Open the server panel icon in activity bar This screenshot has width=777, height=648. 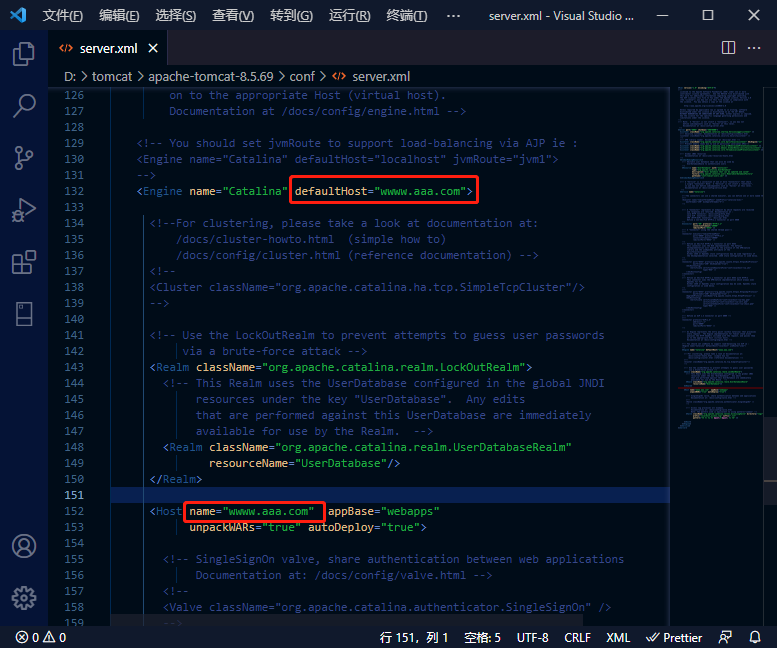pyautogui.click(x=23, y=314)
